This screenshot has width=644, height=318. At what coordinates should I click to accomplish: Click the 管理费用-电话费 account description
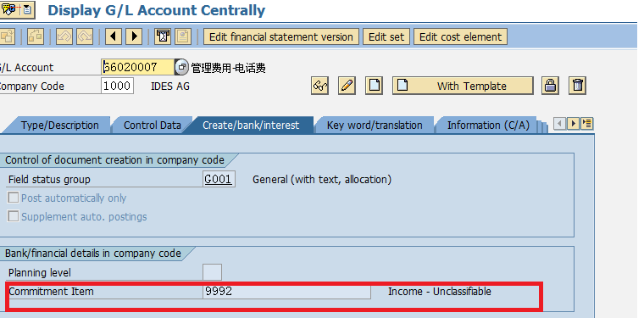(x=228, y=68)
